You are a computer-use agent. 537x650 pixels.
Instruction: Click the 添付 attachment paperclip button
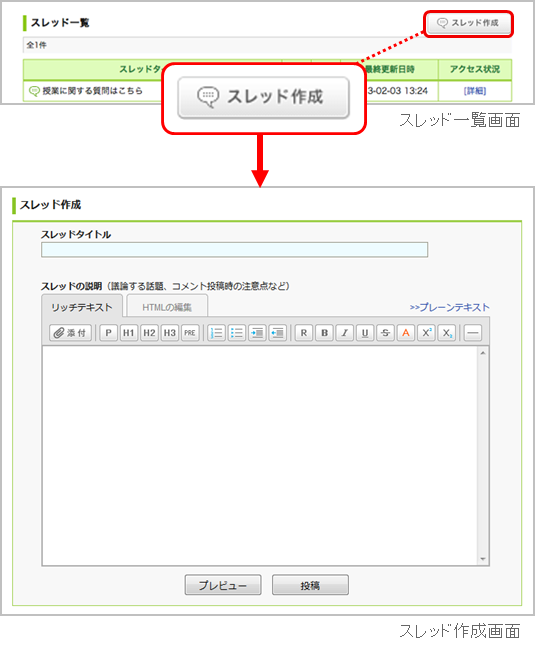coord(70,333)
